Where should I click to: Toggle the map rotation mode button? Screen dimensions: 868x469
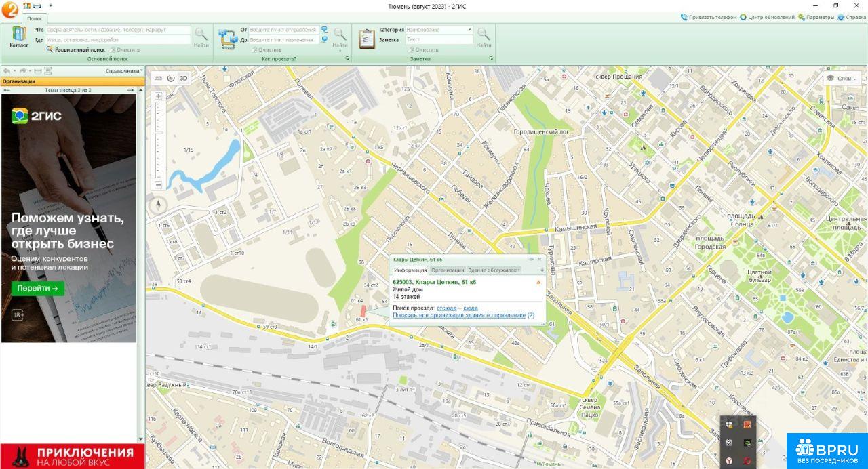(171, 78)
